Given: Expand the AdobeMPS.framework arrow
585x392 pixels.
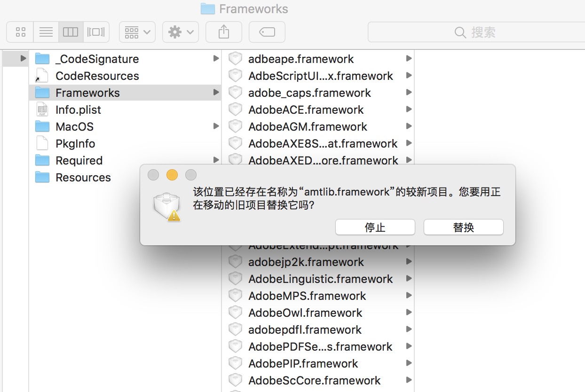Looking at the screenshot, I should [409, 295].
